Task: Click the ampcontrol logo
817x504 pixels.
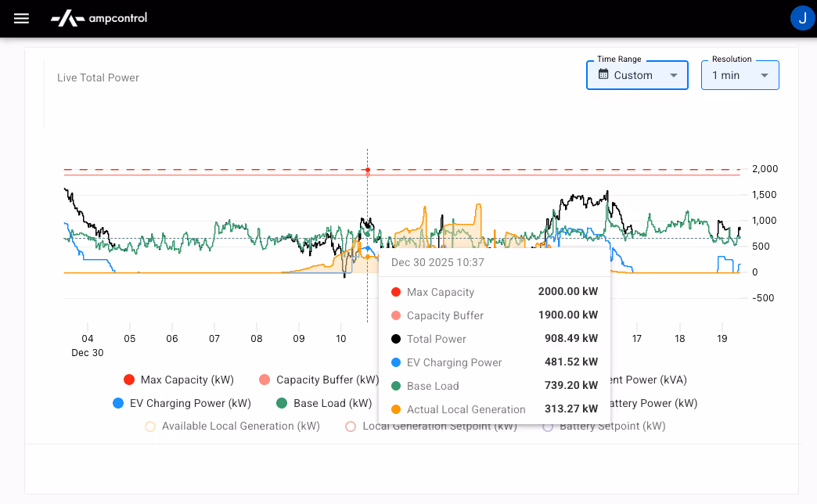Action: pyautogui.click(x=99, y=18)
